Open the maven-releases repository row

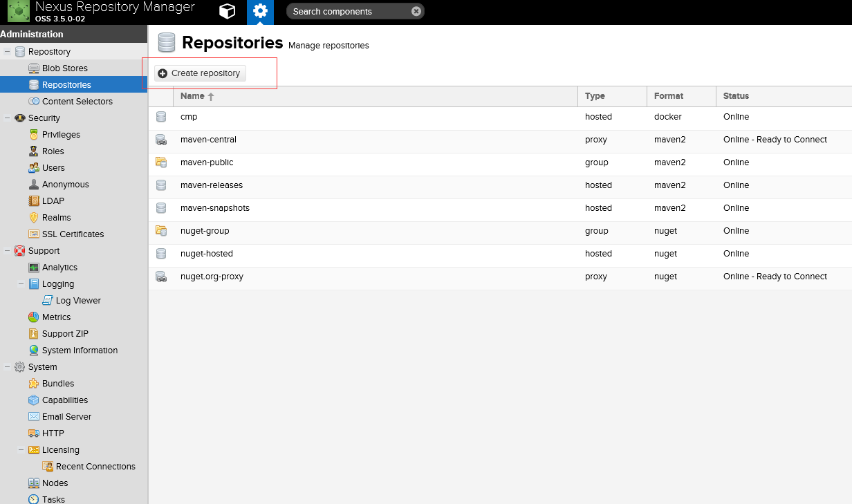point(500,185)
